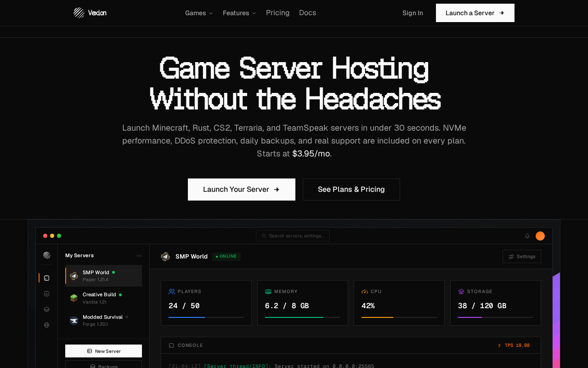Click the "Vanilla 1.21" version text
The image size is (588, 368).
point(95,302)
